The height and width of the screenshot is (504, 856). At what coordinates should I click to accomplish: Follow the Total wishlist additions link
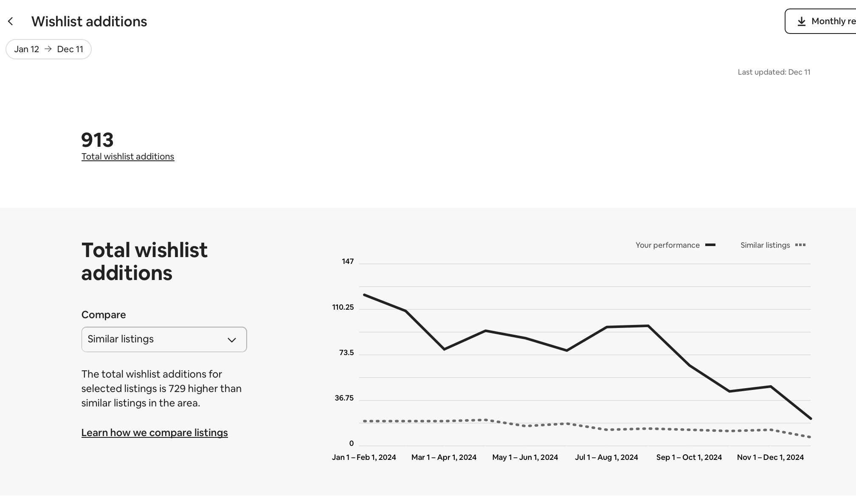pyautogui.click(x=127, y=157)
